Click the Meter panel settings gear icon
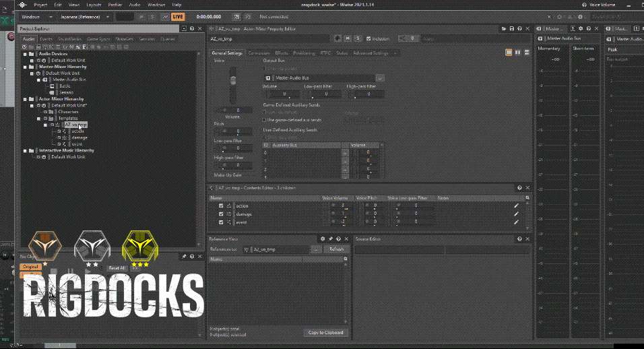Viewport: 644px width, 349px height. 581,29
